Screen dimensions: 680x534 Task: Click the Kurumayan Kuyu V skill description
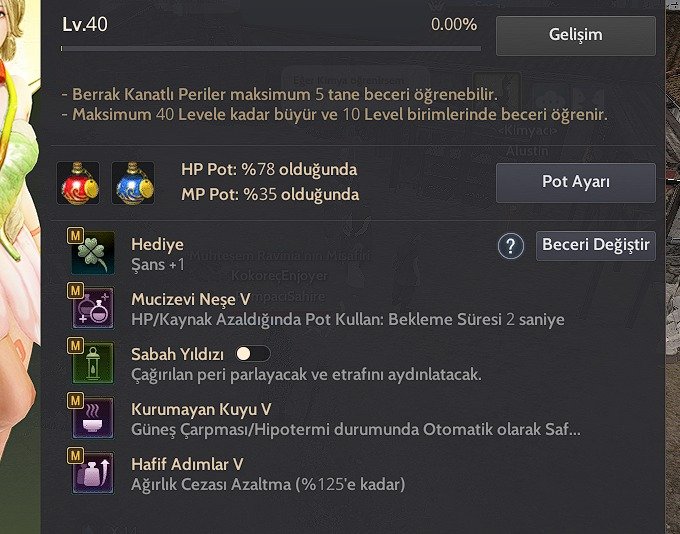click(x=356, y=429)
